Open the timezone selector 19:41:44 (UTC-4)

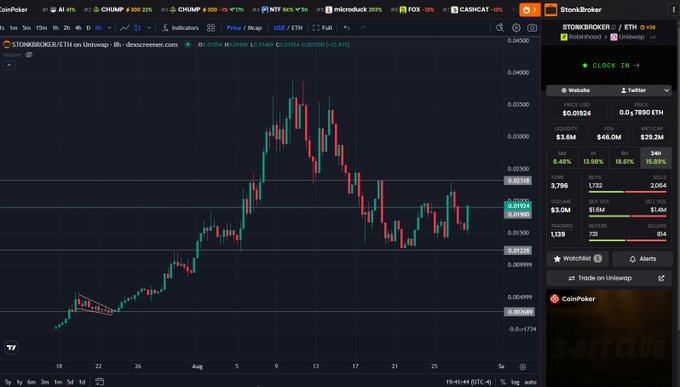pos(468,382)
